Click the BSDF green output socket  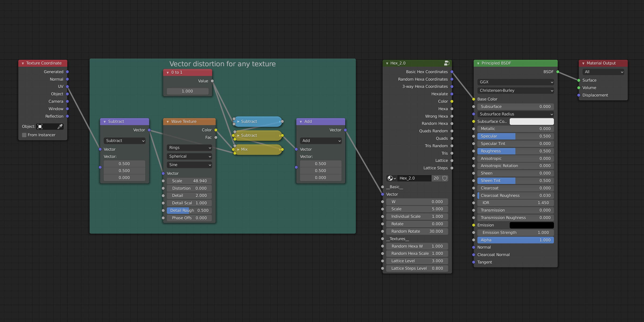tap(558, 72)
